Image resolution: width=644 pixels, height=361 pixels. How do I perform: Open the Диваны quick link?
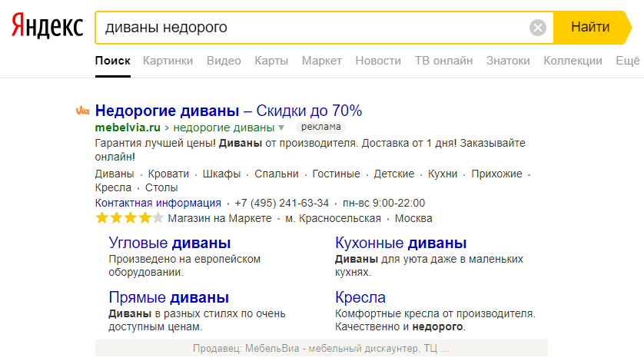[x=115, y=174]
